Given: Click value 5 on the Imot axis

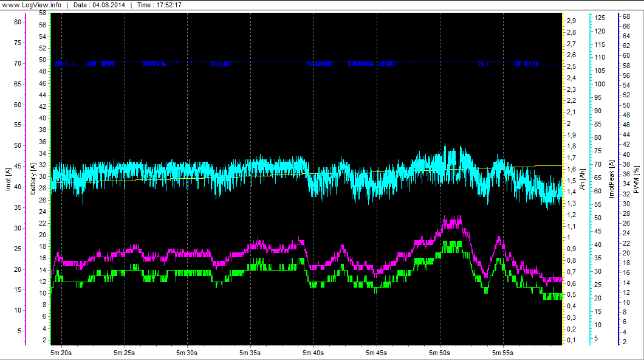Looking at the screenshot, I should pos(19,331).
